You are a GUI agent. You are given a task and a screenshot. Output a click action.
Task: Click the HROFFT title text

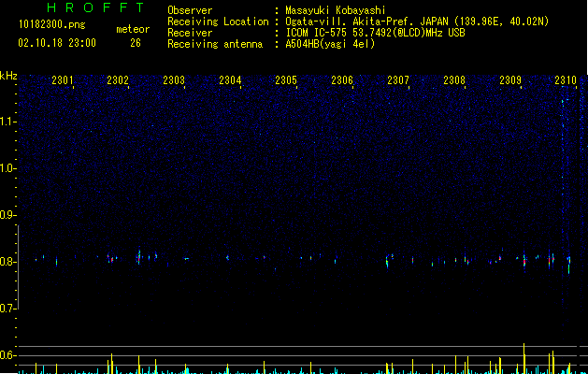point(96,7)
